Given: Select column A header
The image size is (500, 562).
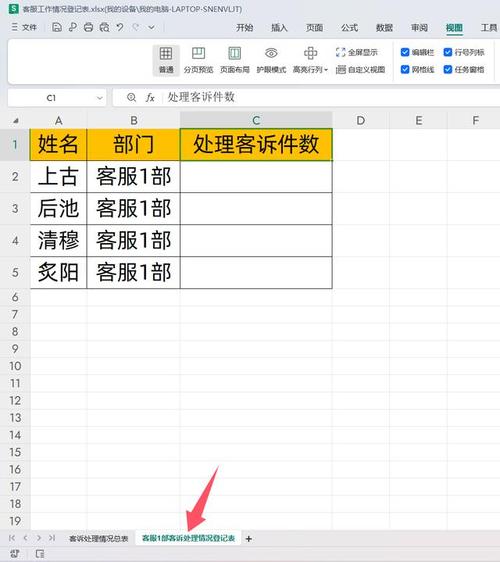Looking at the screenshot, I should click(58, 120).
